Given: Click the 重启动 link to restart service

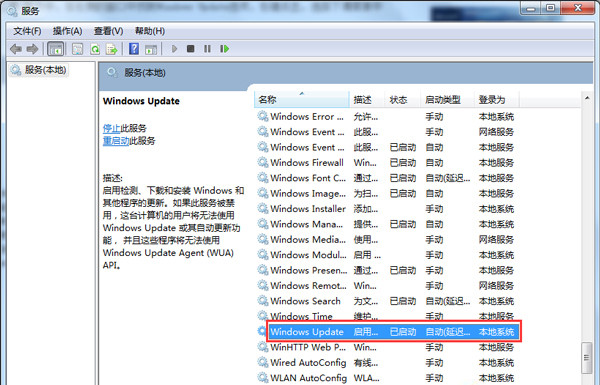Looking at the screenshot, I should click(116, 141).
